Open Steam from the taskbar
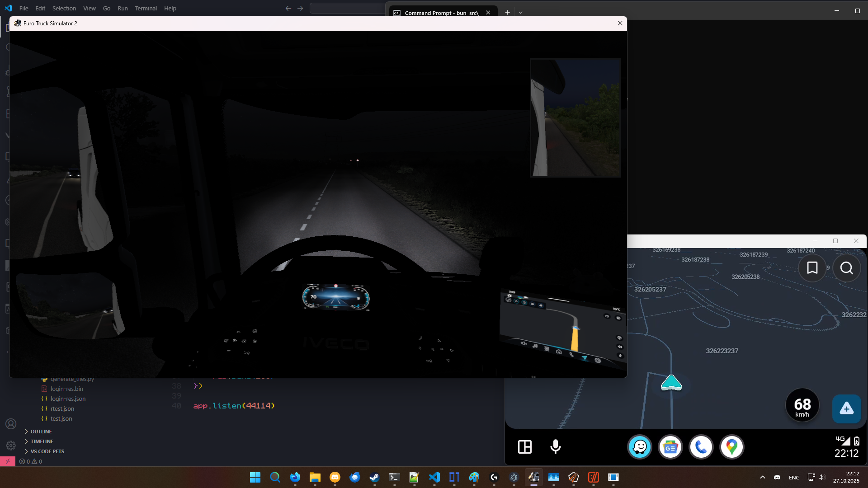The image size is (868, 488). click(x=374, y=477)
